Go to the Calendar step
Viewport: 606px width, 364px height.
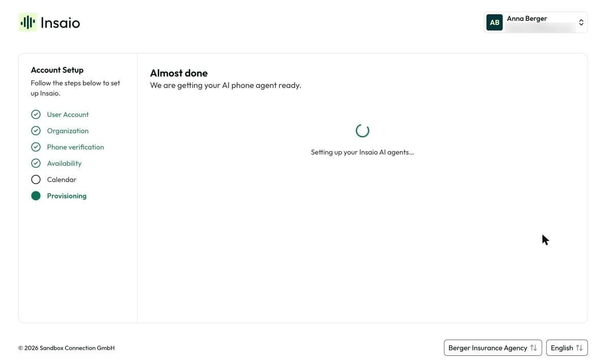pyautogui.click(x=62, y=179)
